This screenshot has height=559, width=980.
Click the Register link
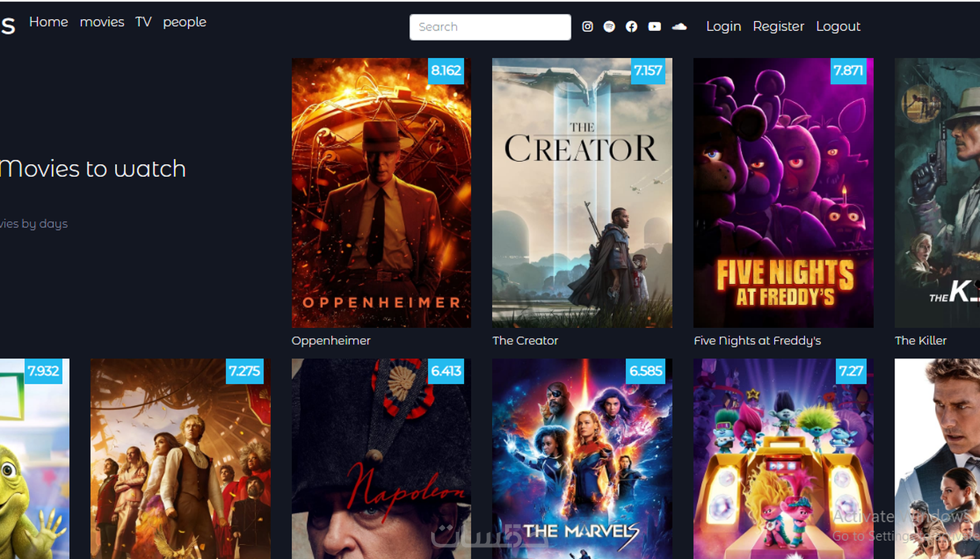click(778, 27)
